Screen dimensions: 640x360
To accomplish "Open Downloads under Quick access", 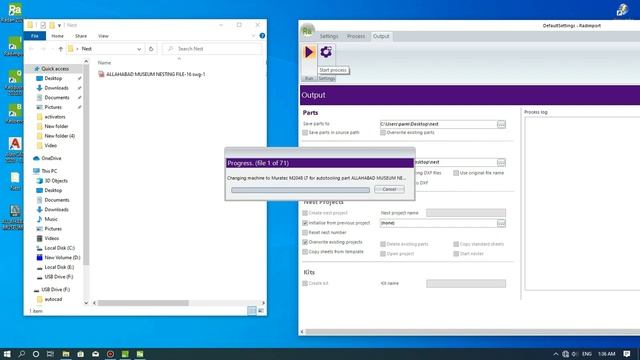I will pos(56,88).
